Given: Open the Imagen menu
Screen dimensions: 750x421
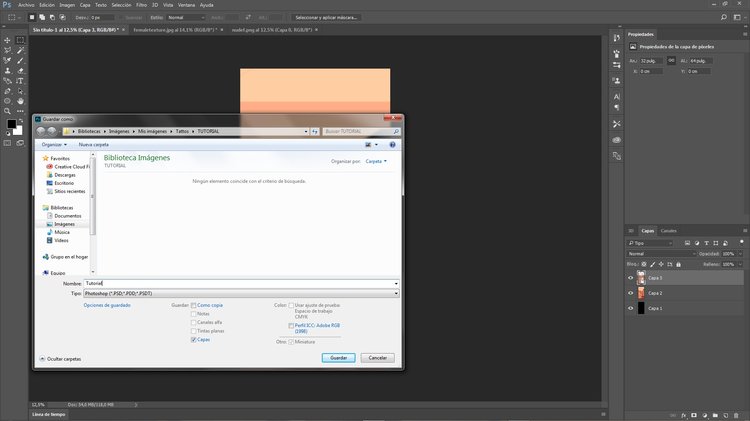Looking at the screenshot, I should [67, 5].
